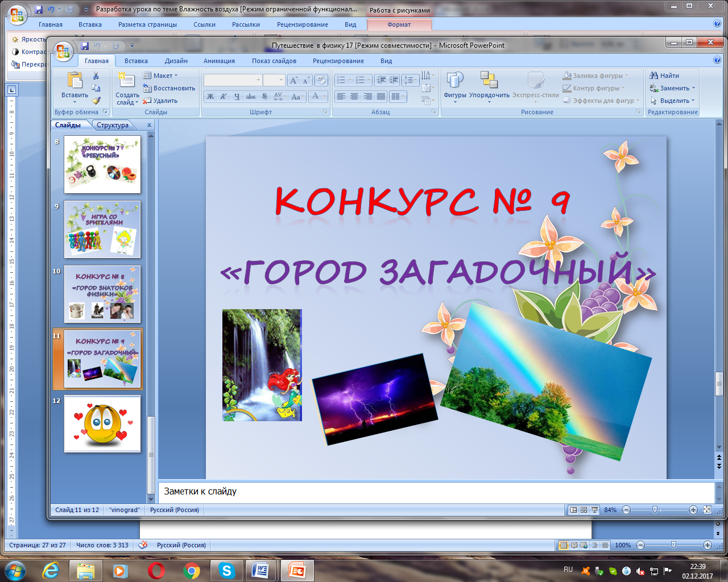Toggle Word Full Screen Reading view button

click(x=574, y=545)
